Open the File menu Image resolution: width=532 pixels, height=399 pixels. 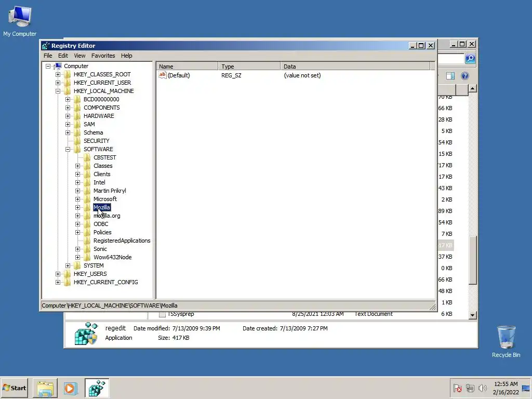[48, 56]
